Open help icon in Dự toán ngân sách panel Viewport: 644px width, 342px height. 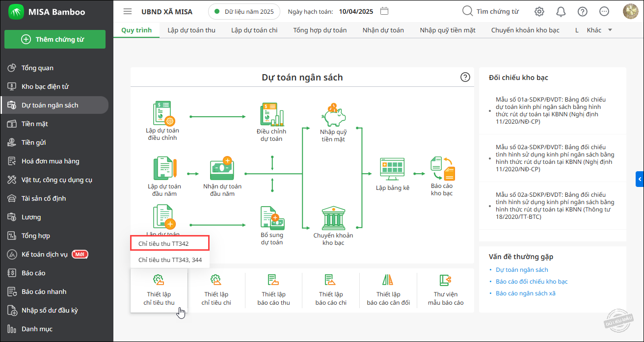(465, 77)
